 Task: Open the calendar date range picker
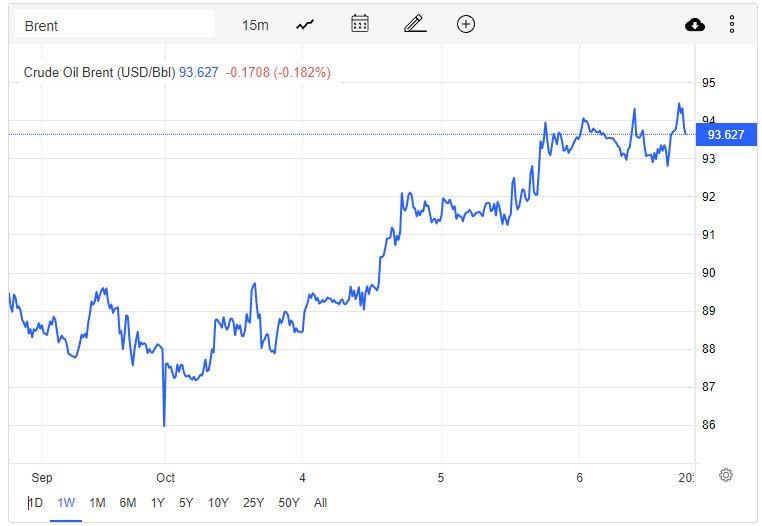360,24
